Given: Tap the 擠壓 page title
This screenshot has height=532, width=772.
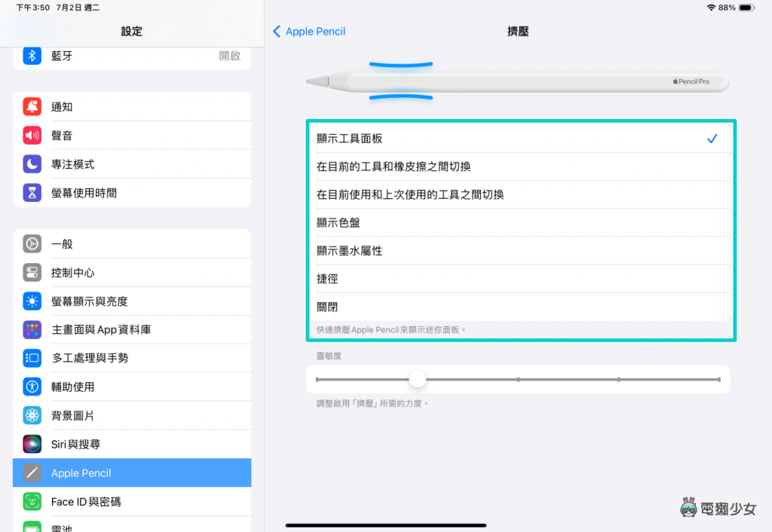Looking at the screenshot, I should (x=518, y=32).
